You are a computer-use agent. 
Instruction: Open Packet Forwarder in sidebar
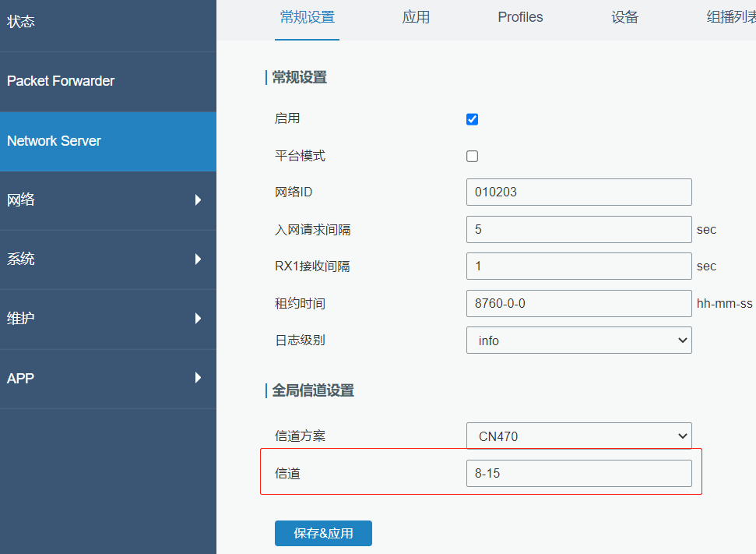(x=108, y=82)
